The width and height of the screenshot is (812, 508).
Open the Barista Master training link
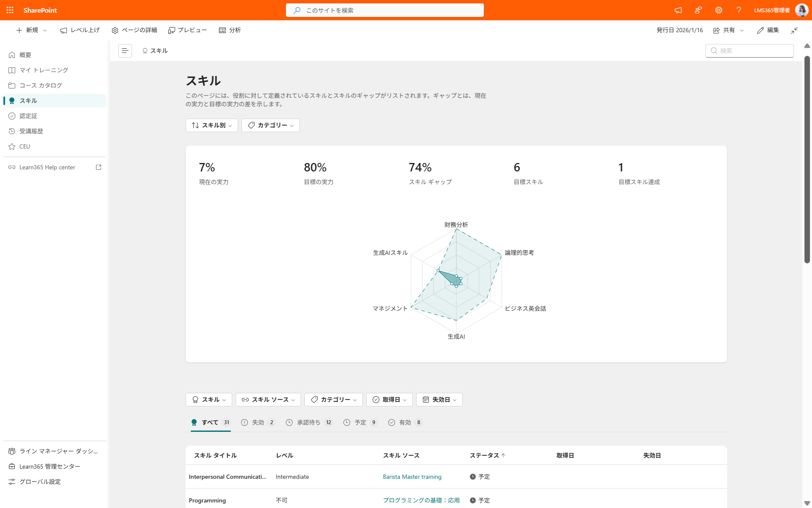pyautogui.click(x=412, y=477)
